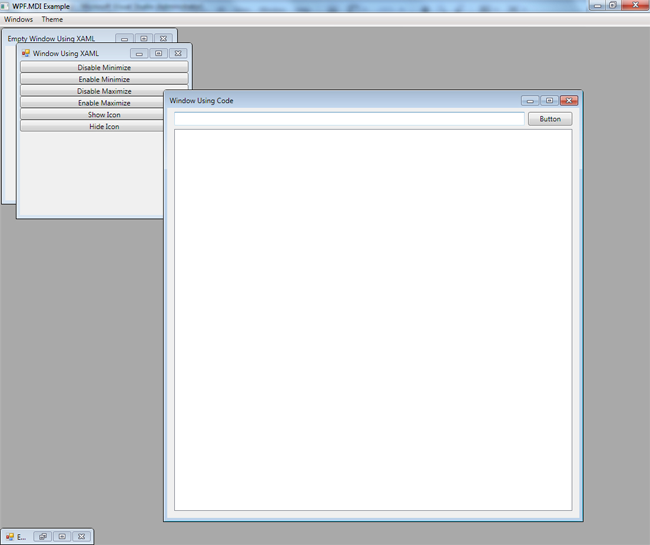Open the Windows menu

coord(18,19)
